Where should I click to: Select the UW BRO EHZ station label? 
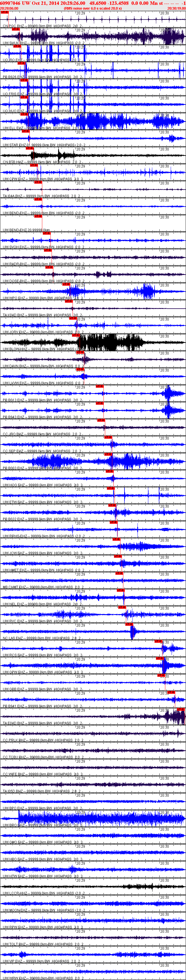click(43, 826)
